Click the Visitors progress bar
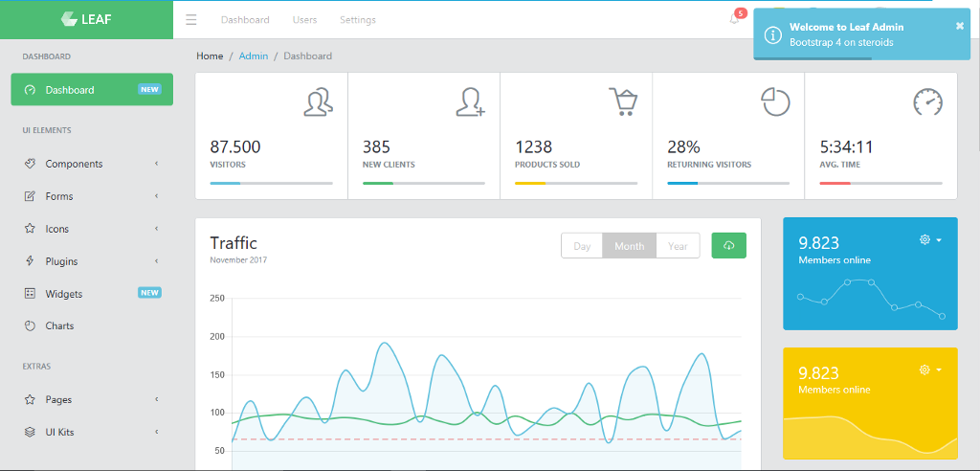Viewport: 980px width, 471px height. 271,183
